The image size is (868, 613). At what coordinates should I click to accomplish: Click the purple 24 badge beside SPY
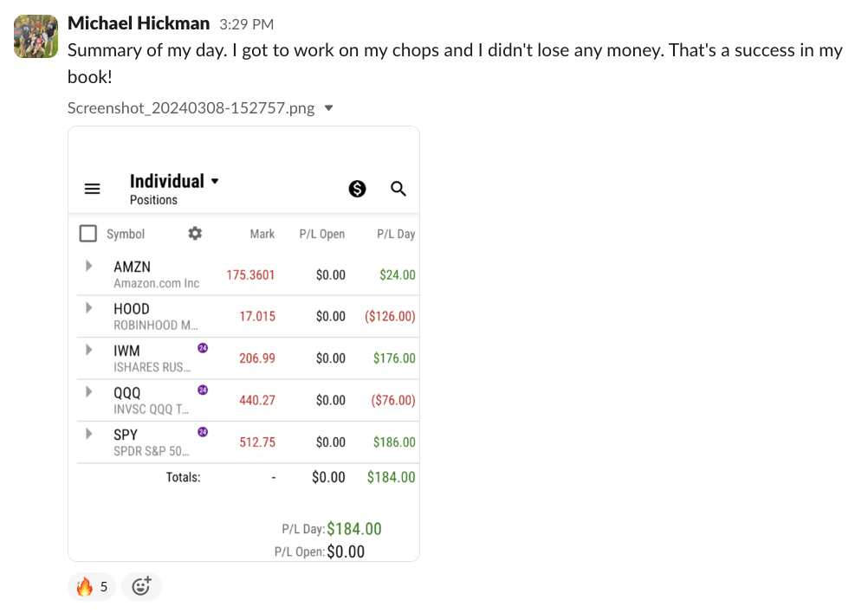(x=203, y=431)
